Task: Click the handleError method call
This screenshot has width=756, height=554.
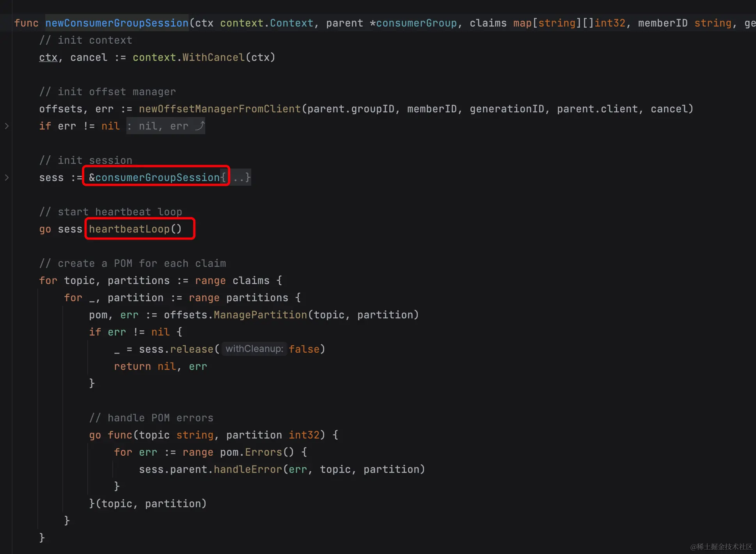Action: pos(247,469)
